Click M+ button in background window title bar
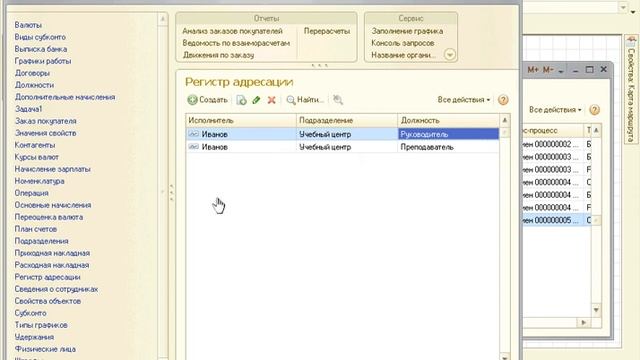This screenshot has width=640, height=360. [x=533, y=70]
